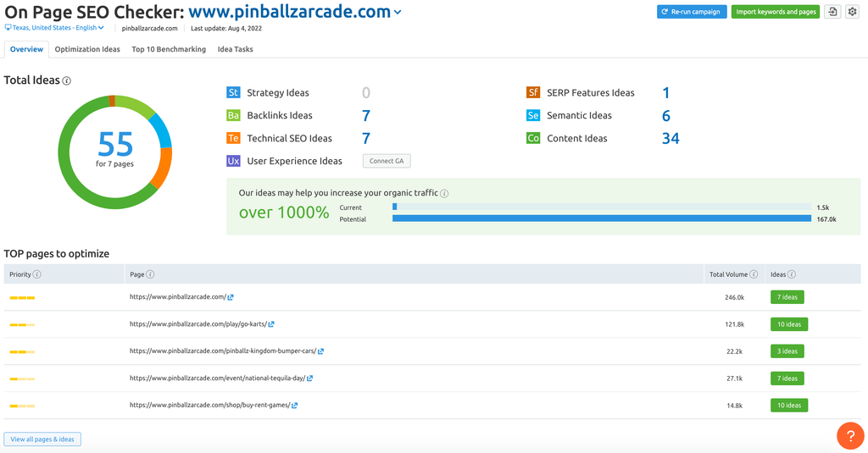Viewport: 868px width, 453px height.
Task: Click the https://www.pinballzarcade.com/ page link
Action: 178,297
